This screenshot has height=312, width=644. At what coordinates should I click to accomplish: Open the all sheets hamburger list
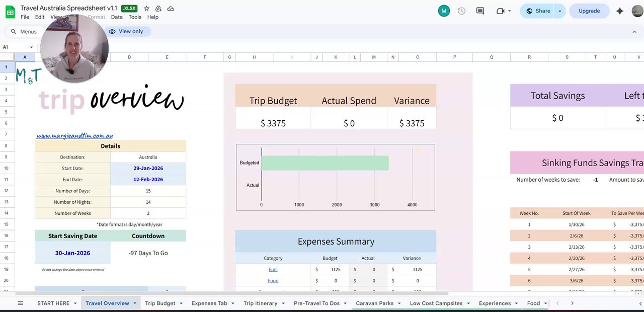coord(21,303)
